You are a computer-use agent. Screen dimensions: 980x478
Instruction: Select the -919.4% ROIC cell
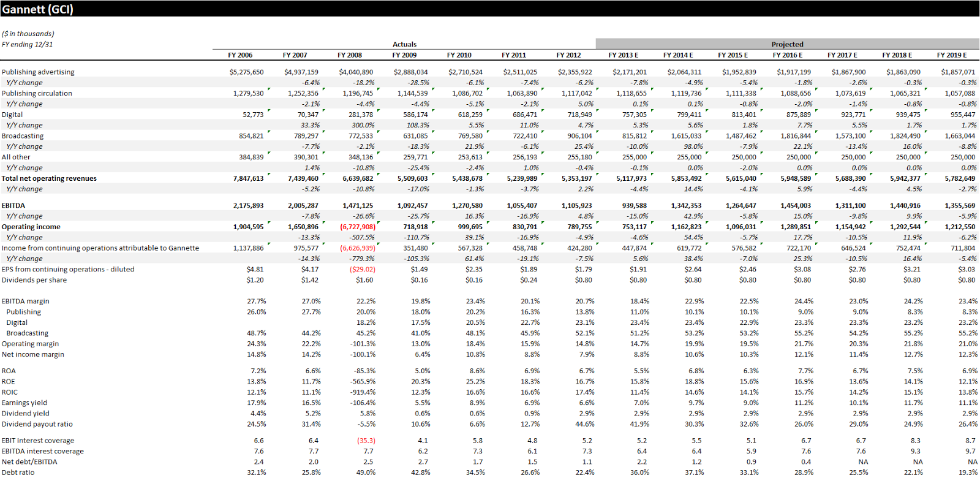tap(363, 392)
